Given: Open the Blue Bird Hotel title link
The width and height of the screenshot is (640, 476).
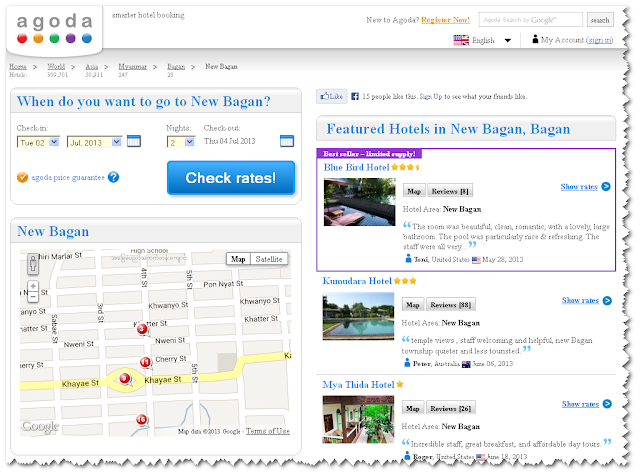Looking at the screenshot, I should [356, 167].
